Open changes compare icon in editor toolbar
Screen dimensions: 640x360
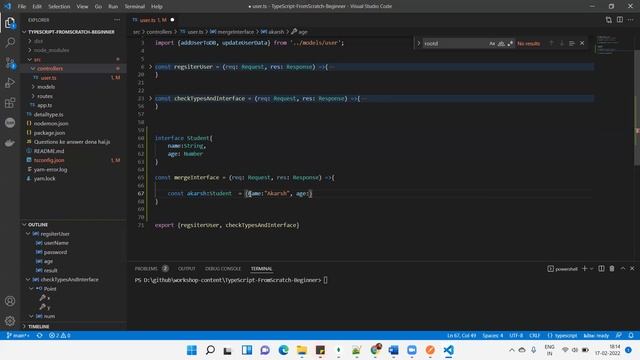609,20
